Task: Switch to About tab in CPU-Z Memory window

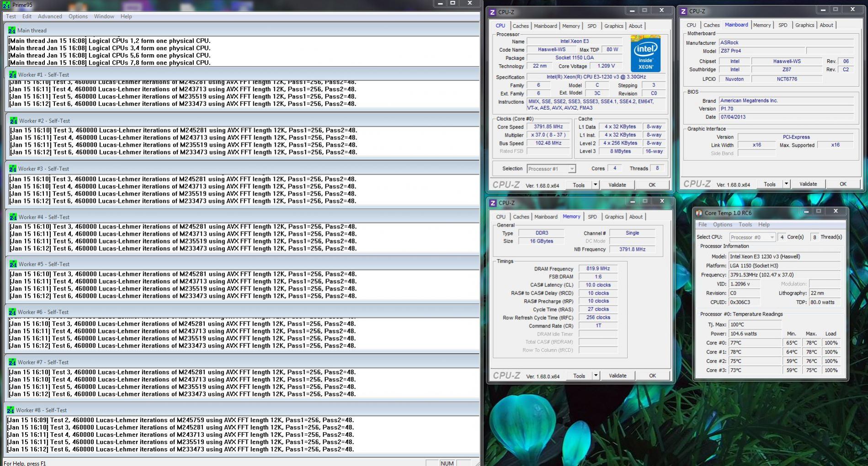Action: pos(636,217)
